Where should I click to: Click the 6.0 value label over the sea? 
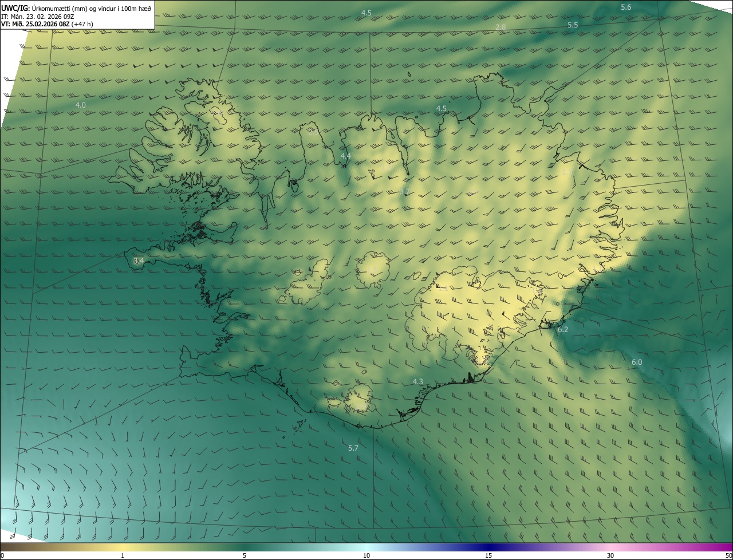(637, 362)
